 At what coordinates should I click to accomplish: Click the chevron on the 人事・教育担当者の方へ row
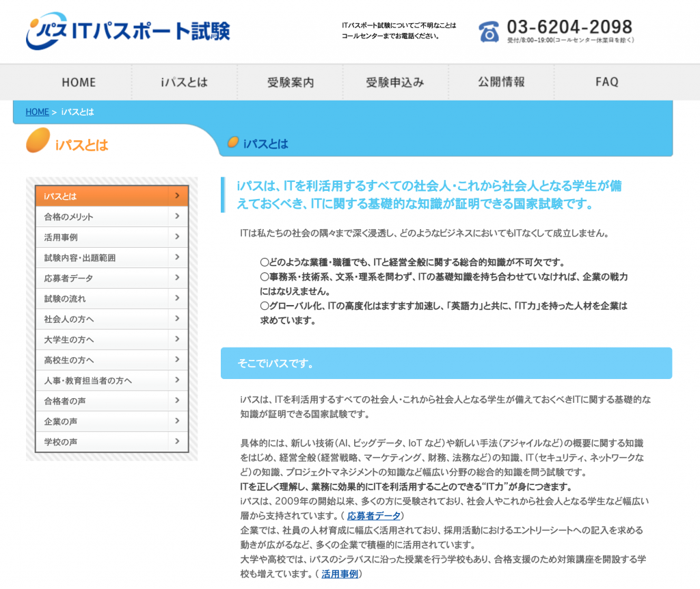[177, 380]
